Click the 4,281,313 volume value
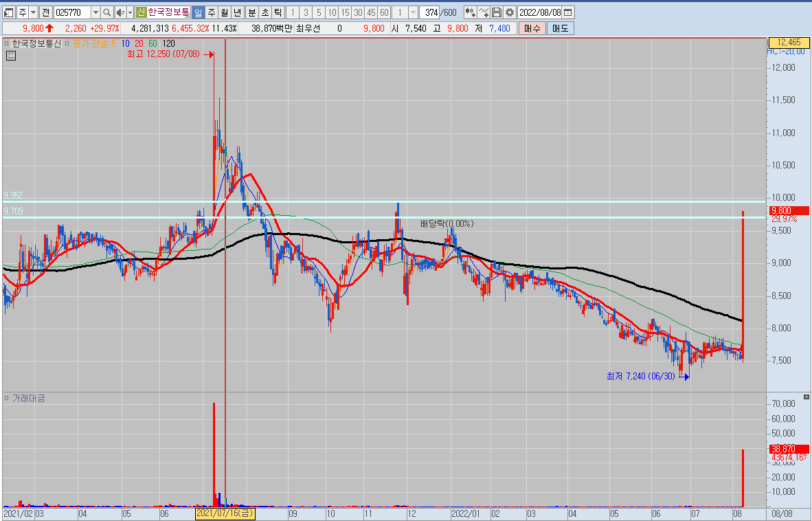Screen dimensions: 812x521 [150, 28]
